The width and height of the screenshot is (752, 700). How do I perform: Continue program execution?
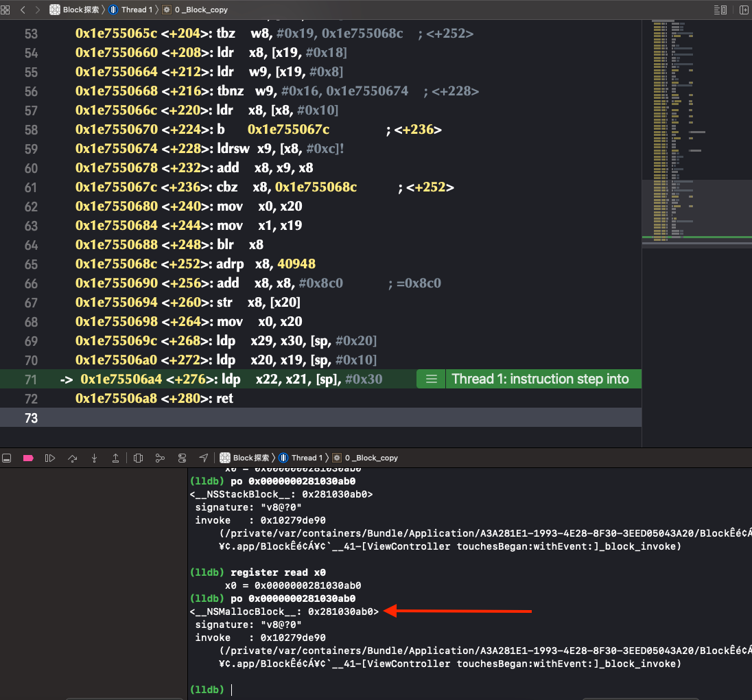tap(50, 458)
